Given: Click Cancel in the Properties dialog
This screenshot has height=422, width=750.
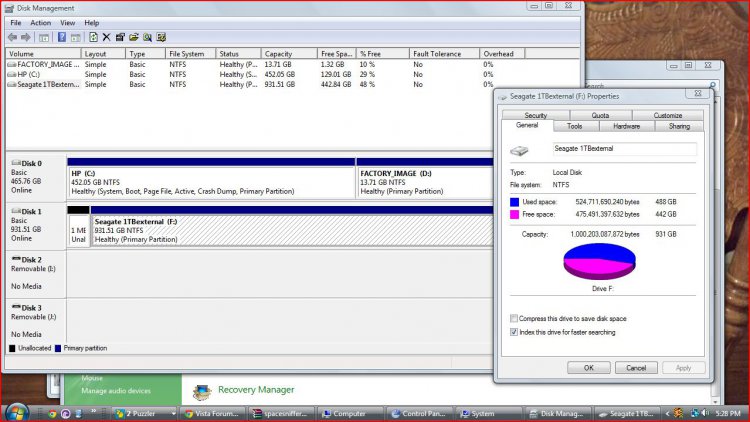Looking at the screenshot, I should (636, 368).
